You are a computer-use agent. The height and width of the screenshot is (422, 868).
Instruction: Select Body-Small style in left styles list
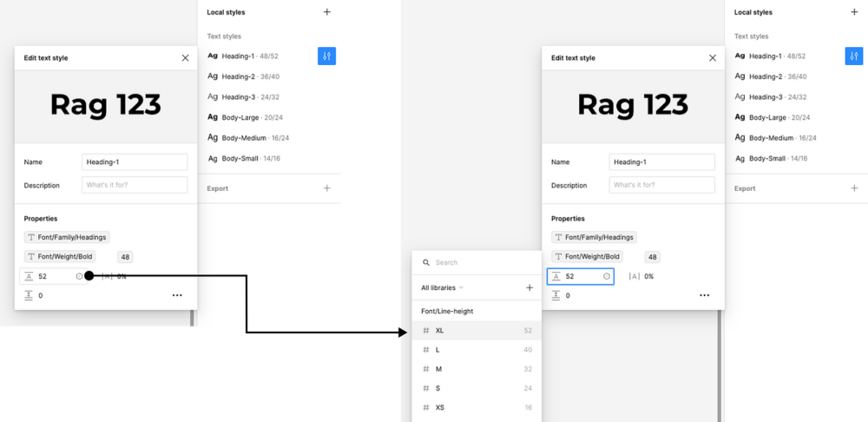(244, 158)
